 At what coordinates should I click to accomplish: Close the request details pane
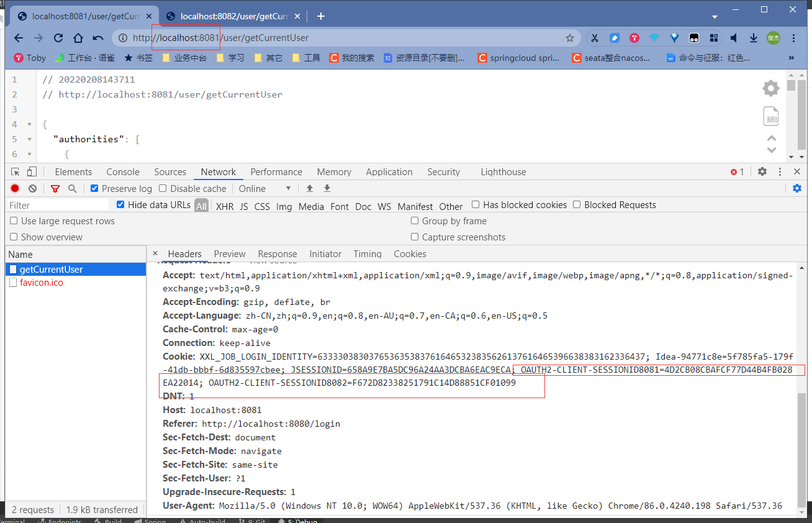155,253
